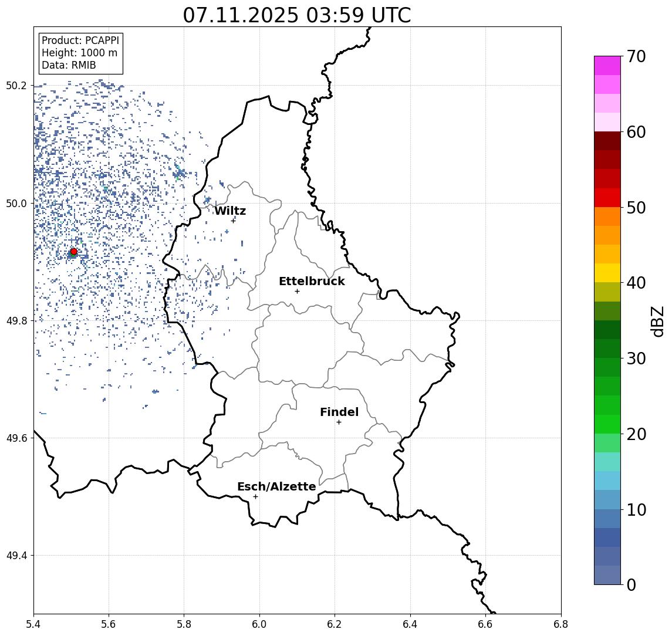Viewport: 672px width, 636px height.
Task: Click the red radar location dot
Action: 74,252
